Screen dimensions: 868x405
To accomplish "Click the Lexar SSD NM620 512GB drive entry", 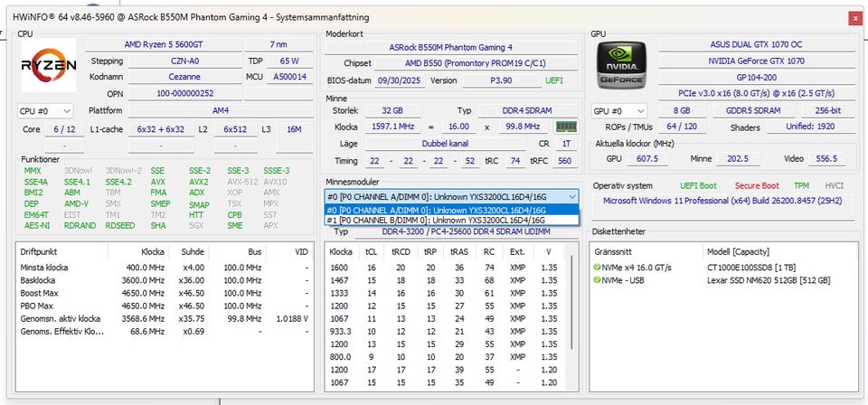I will pyautogui.click(x=769, y=280).
